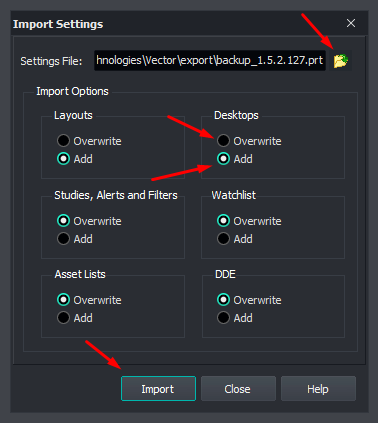Click the Import button
Image resolution: width=378 pixels, height=423 pixels.
158,389
